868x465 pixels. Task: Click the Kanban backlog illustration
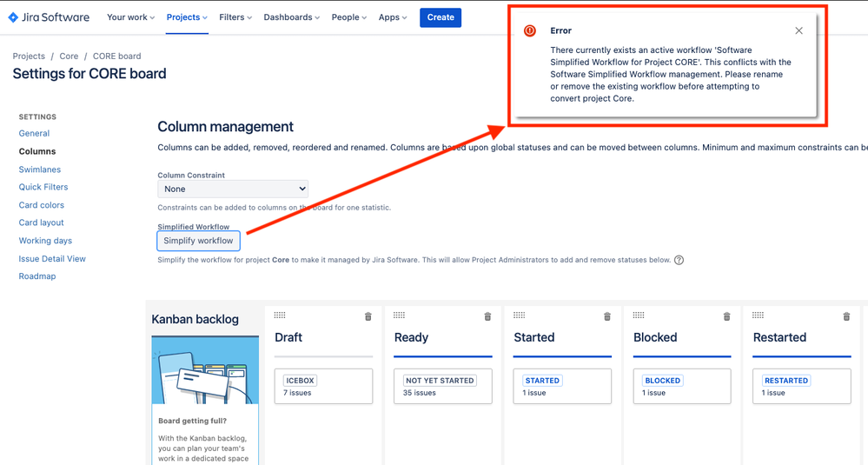tap(205, 369)
